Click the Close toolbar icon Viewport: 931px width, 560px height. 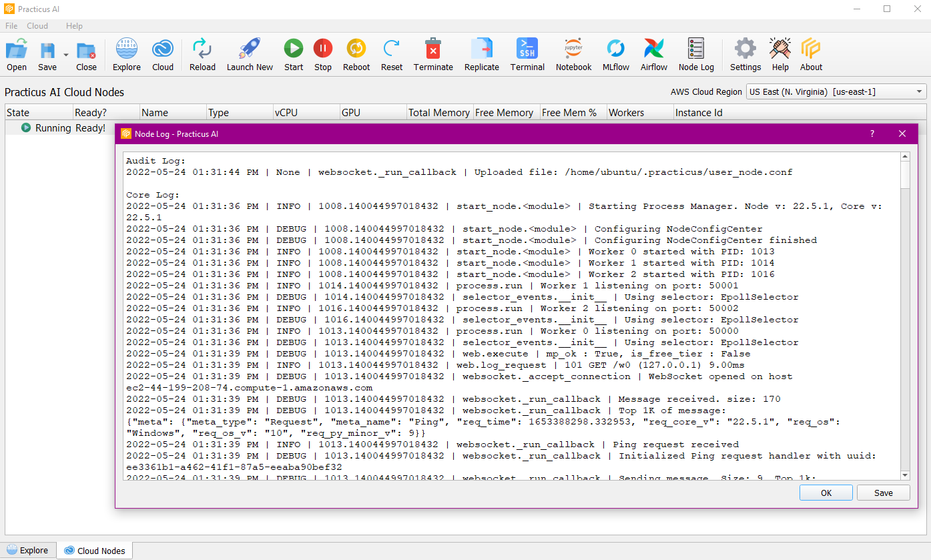coord(86,54)
